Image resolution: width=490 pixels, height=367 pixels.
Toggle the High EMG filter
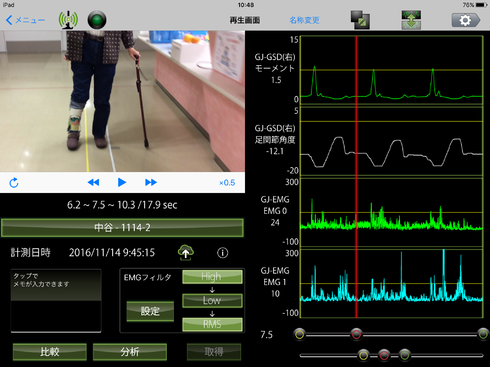coord(212,277)
